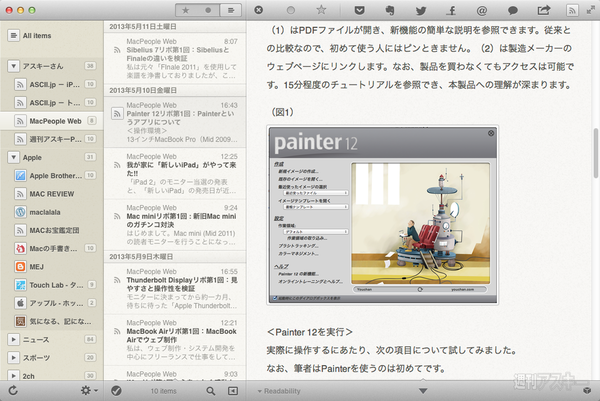600x401 pixels.
Task: Click the 2013年5月10日金曜日 date header
Action: [x=175, y=90]
